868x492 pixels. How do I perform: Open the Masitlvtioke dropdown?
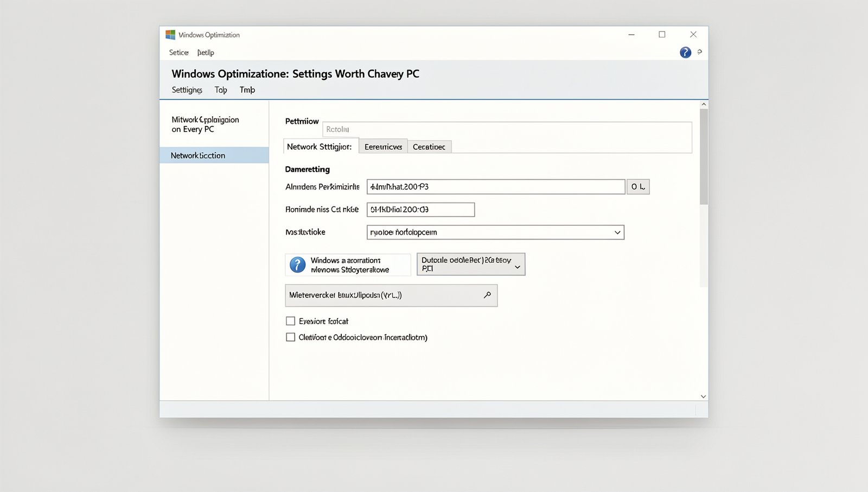[x=495, y=232]
